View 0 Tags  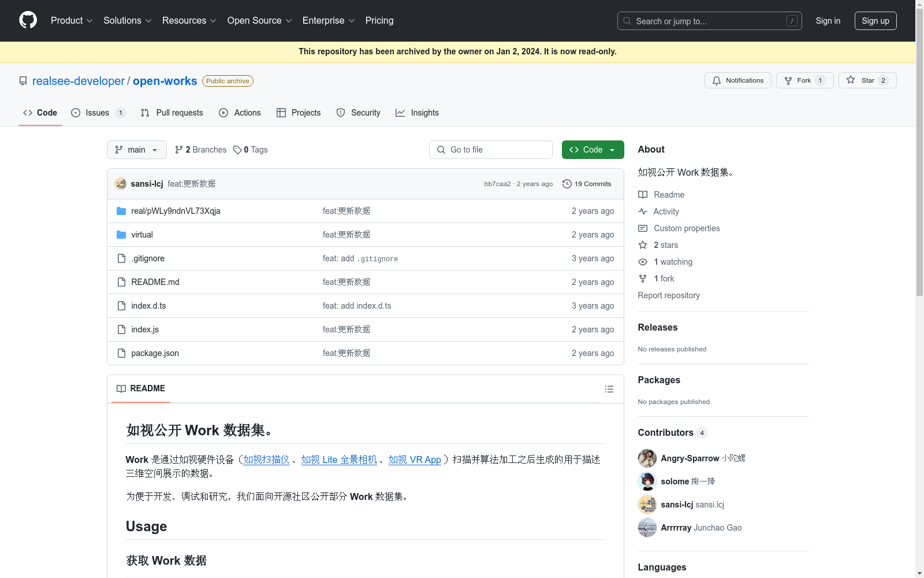click(251, 150)
